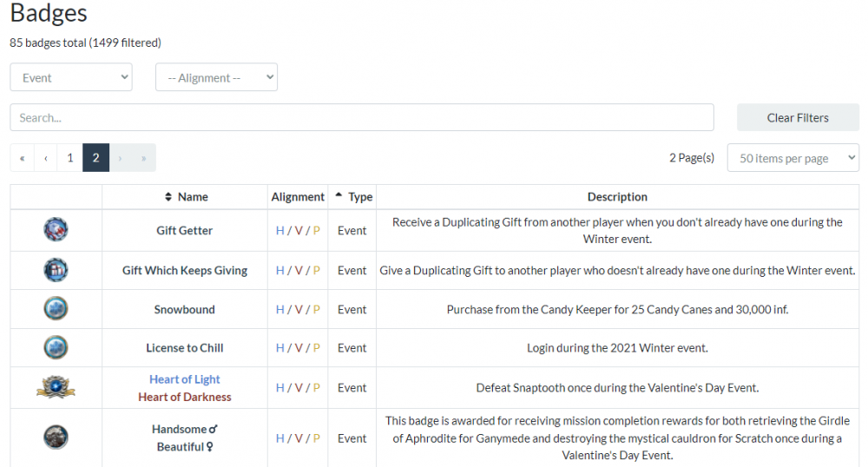Click the Gift Getter badge icon
This screenshot has height=467, width=868.
pyautogui.click(x=56, y=230)
